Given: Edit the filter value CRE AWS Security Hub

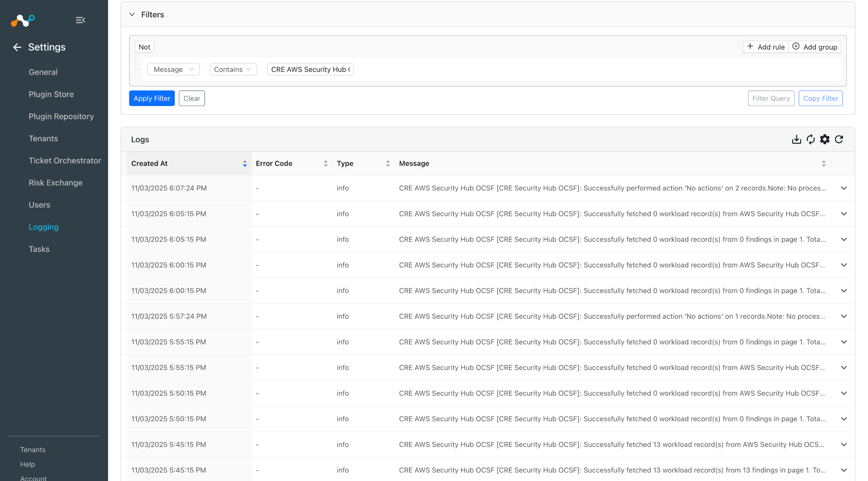Looking at the screenshot, I should (310, 70).
